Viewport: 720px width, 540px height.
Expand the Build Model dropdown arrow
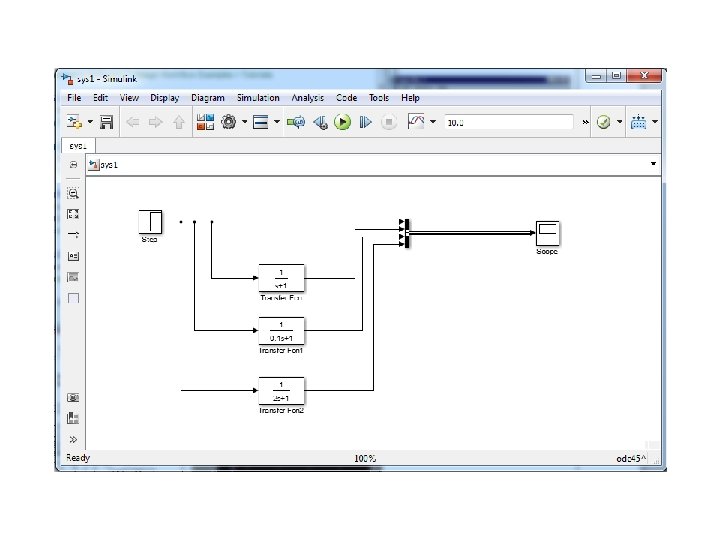(655, 122)
